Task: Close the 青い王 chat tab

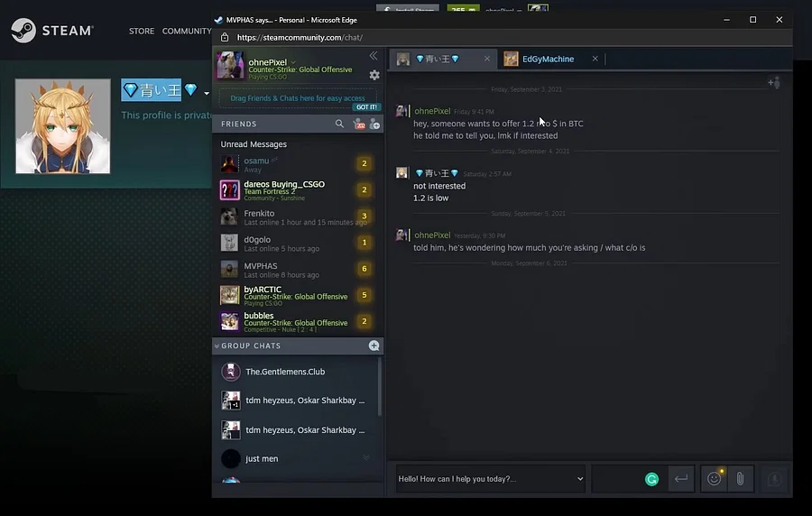Action: [x=487, y=59]
